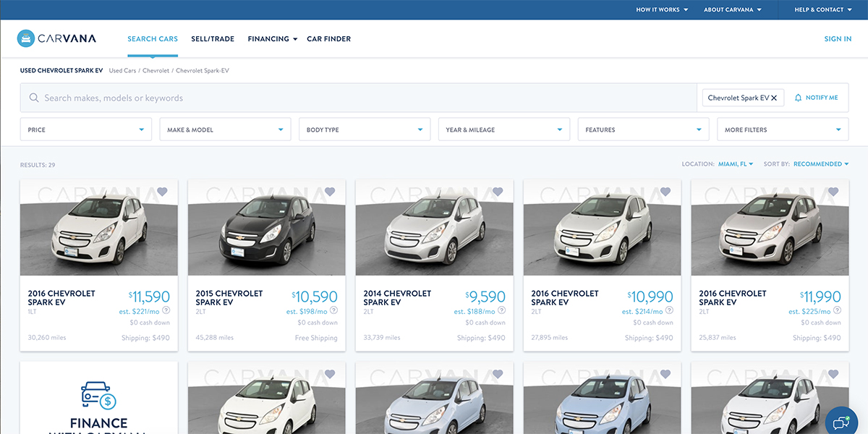
Task: Open the chat support bubble
Action: click(x=842, y=422)
